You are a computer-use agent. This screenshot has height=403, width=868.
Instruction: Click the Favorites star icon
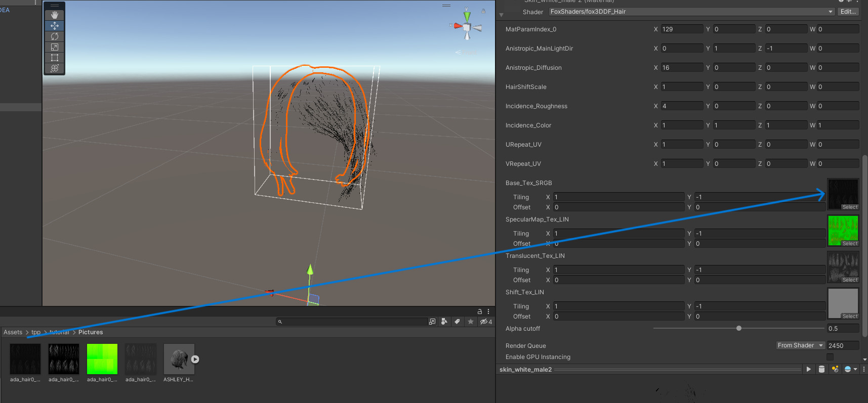tap(471, 322)
